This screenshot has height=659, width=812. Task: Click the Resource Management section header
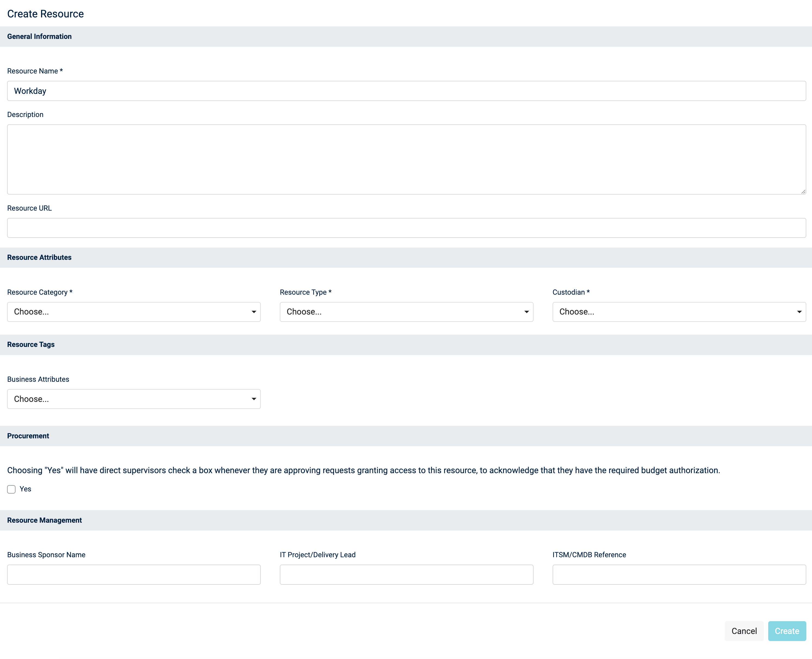point(44,520)
